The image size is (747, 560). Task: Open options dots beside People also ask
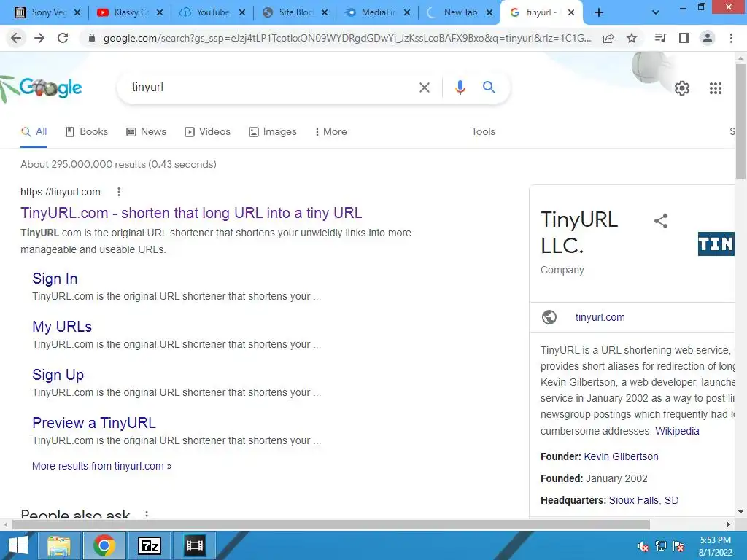point(147,514)
